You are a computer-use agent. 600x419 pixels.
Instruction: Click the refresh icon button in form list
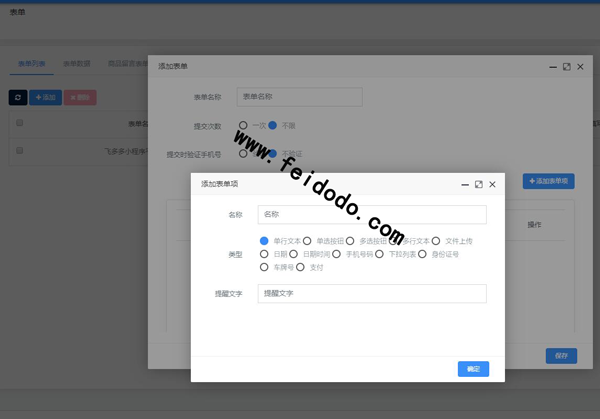(18, 98)
